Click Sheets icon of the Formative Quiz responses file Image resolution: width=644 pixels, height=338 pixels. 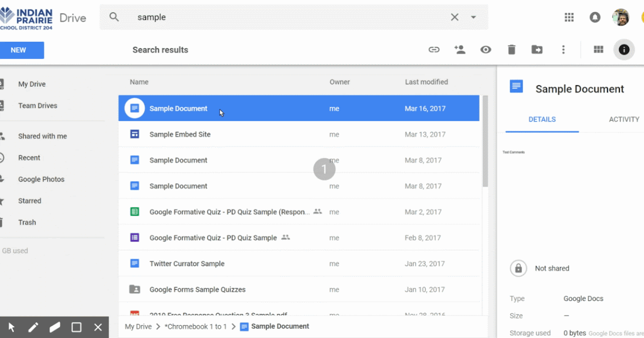135,212
